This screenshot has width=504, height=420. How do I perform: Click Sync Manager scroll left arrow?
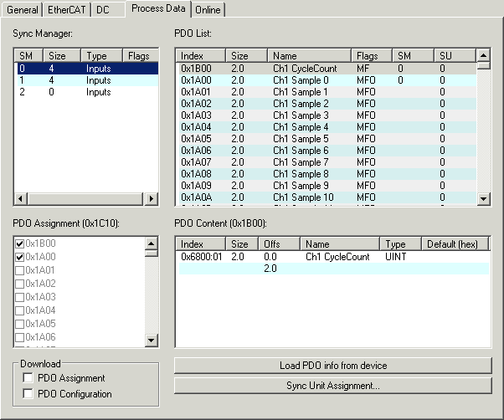click(21, 199)
